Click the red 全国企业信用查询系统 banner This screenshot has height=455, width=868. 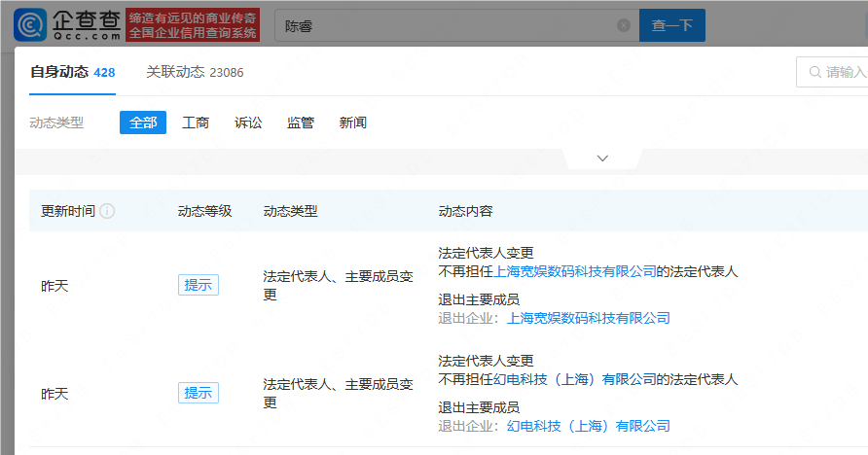(x=193, y=25)
